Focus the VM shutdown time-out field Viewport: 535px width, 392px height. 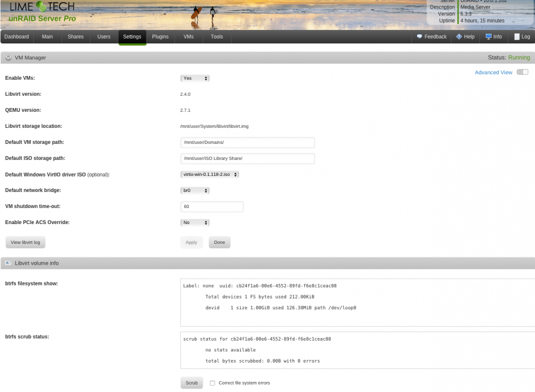click(x=212, y=206)
